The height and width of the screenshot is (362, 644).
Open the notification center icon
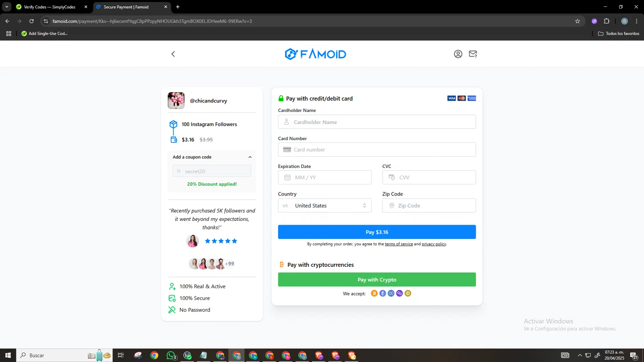[x=633, y=355]
